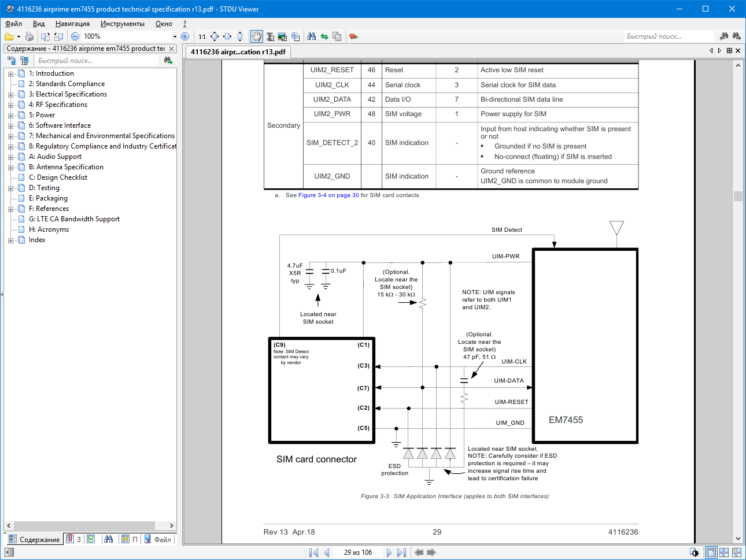746x560 pixels.
Task: Fit page height in the viewer
Action: 240,36
